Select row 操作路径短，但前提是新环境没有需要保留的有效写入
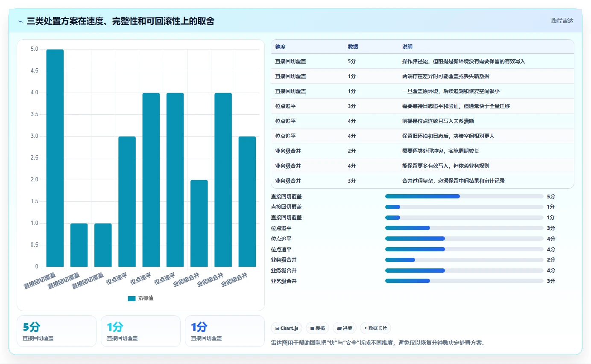Viewport: 591px width, 364px height. (422, 61)
